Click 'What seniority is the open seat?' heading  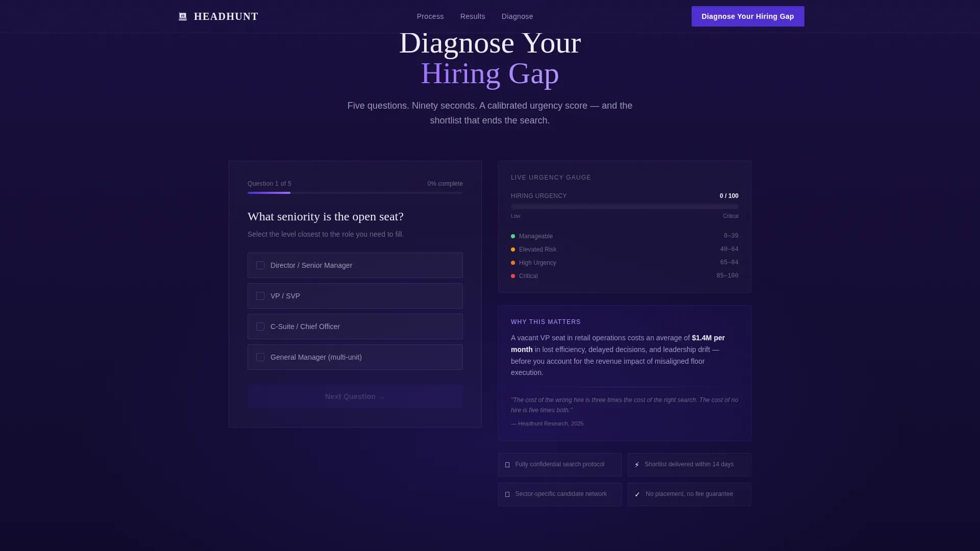326,216
